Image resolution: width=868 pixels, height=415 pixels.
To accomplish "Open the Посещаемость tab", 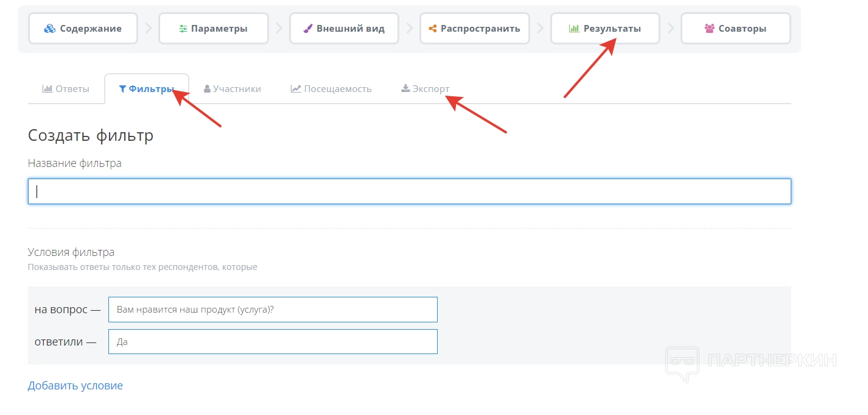I will click(x=331, y=89).
